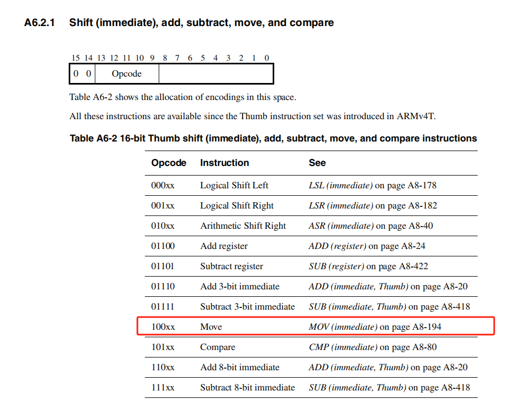The width and height of the screenshot is (532, 416).
Task: Select the opcode cell '01110'
Action: (163, 287)
